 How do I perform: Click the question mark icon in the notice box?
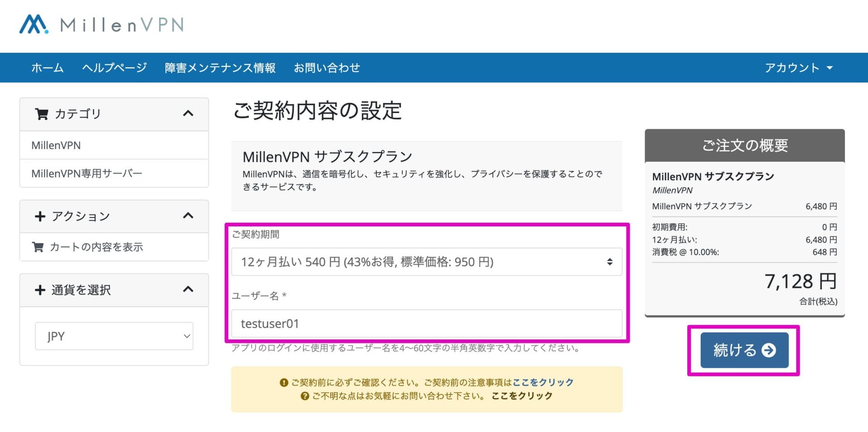click(x=304, y=396)
